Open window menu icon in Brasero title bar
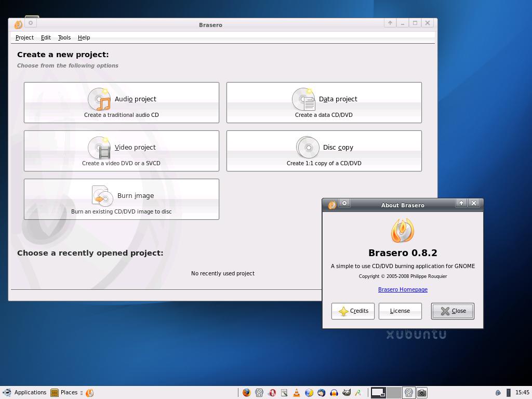Screen dimensions: 532x399 (x=18, y=24)
